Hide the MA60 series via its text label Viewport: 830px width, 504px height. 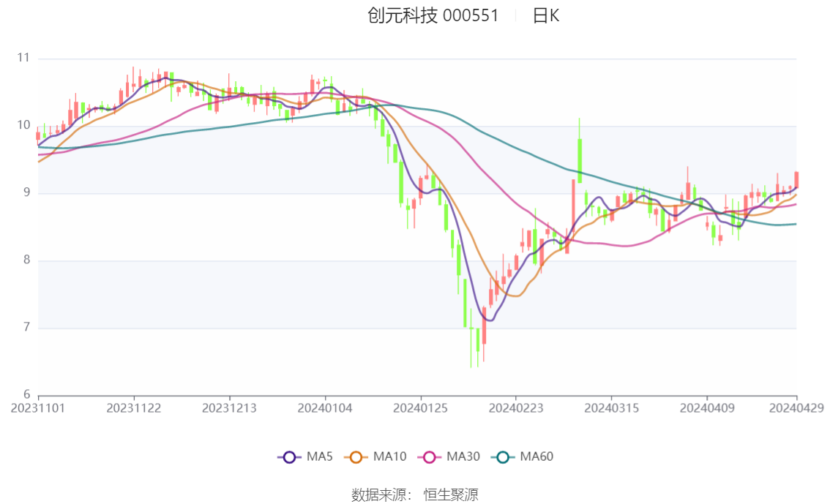(536, 457)
